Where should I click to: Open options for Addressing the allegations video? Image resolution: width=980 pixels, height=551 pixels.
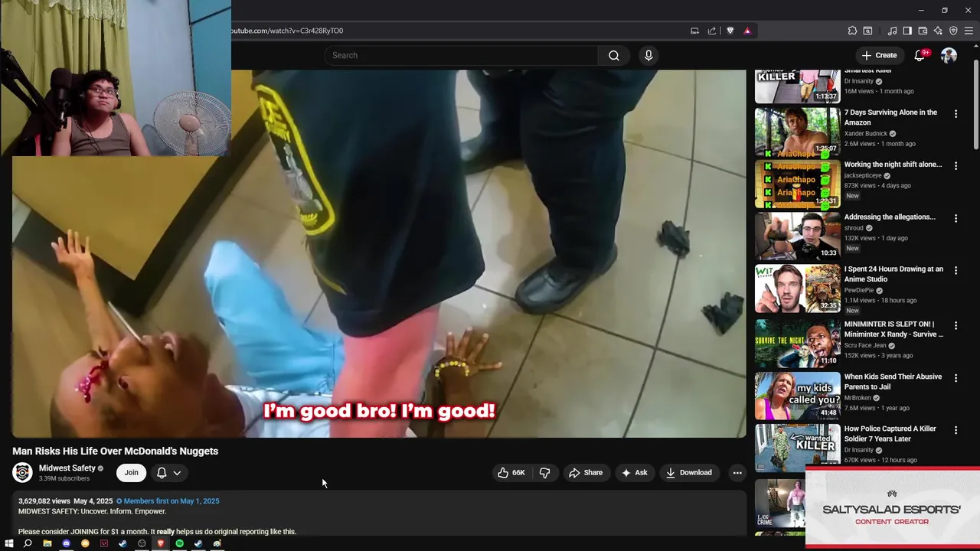955,218
